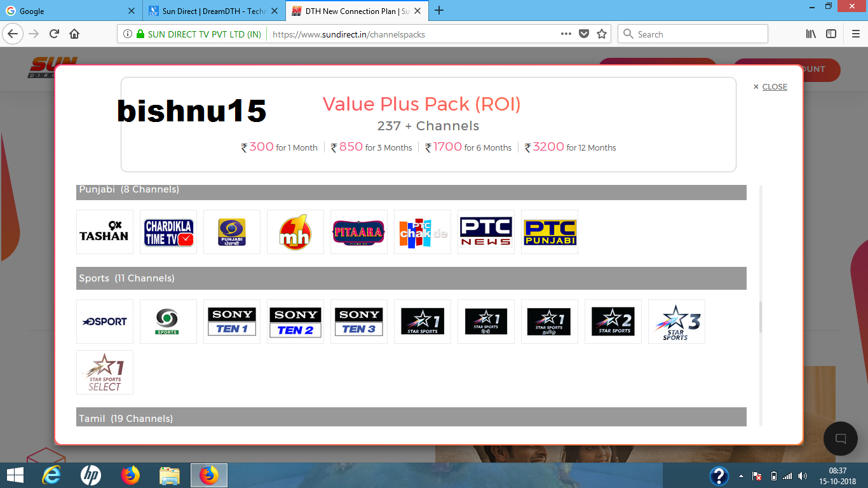
Task: Select the Star Sports Select 1 logo
Action: pos(105,372)
